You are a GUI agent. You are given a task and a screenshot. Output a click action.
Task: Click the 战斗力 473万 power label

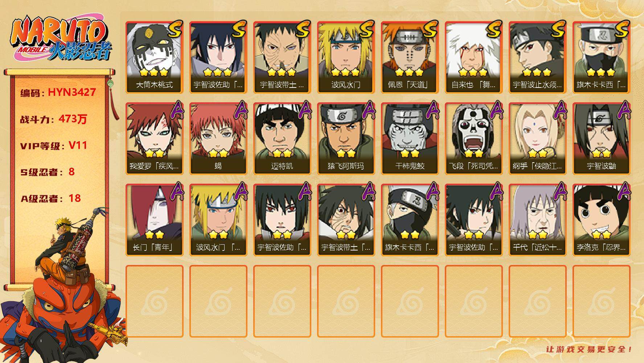click(54, 119)
